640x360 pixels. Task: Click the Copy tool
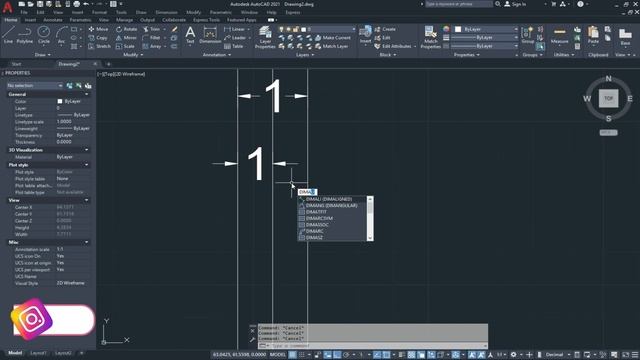(98, 38)
